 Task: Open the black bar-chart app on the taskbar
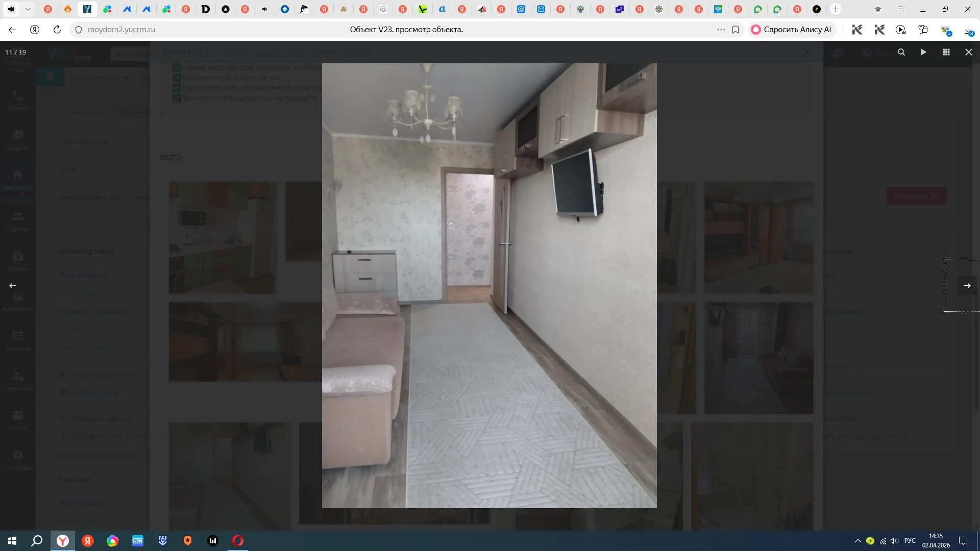tap(213, 541)
